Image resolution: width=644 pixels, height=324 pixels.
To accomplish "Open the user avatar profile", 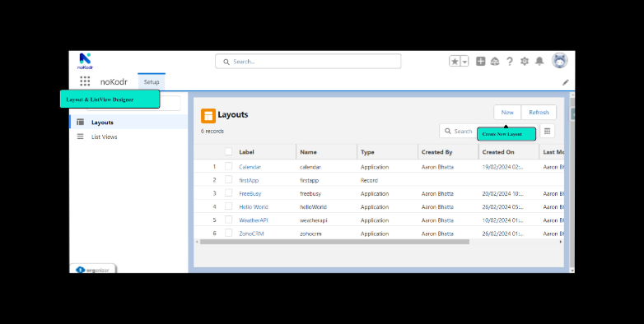I will pos(560,61).
